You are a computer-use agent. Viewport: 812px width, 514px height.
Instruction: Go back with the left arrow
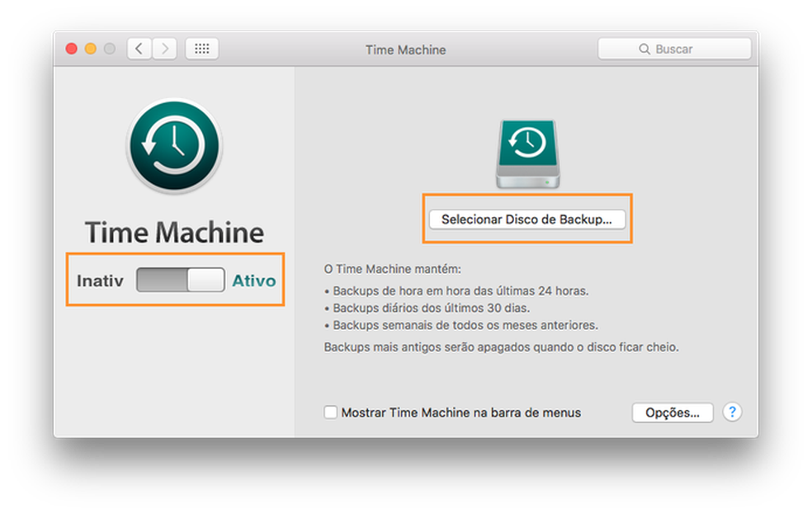click(x=139, y=50)
